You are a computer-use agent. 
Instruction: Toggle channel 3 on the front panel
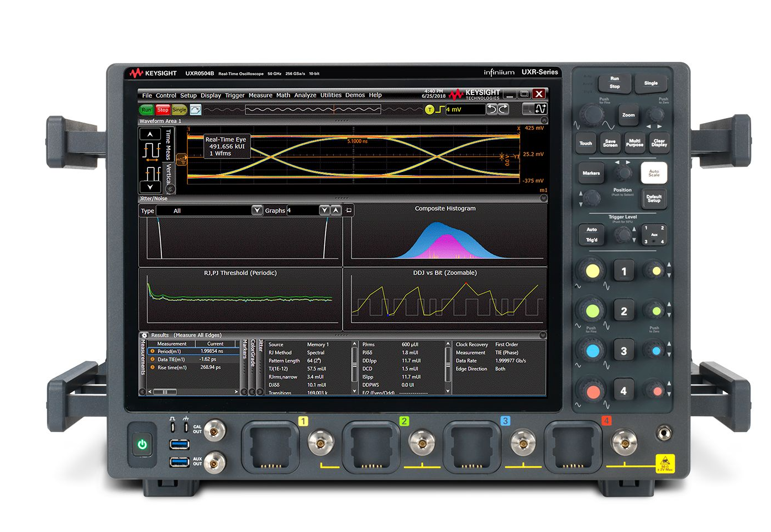coord(623,351)
